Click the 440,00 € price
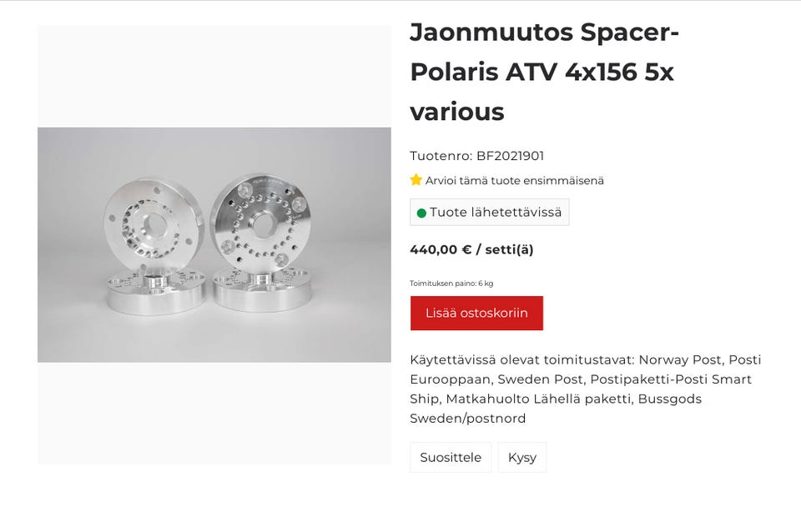 point(441,249)
